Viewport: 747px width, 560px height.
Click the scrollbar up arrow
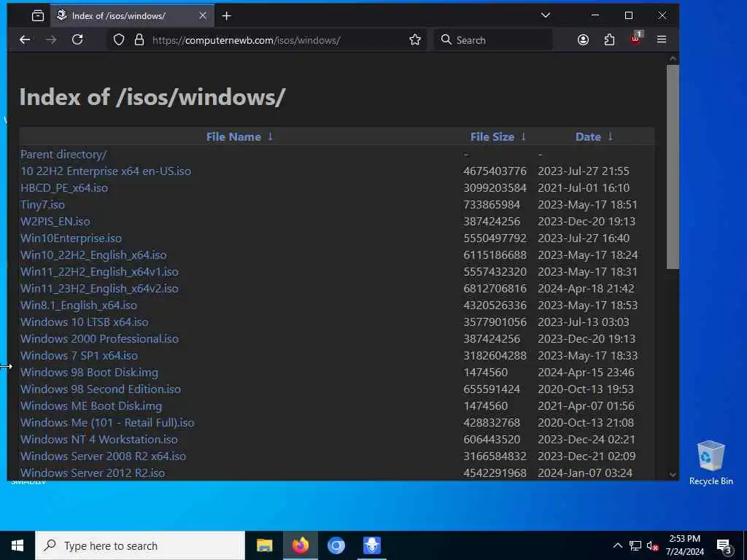[x=673, y=58]
